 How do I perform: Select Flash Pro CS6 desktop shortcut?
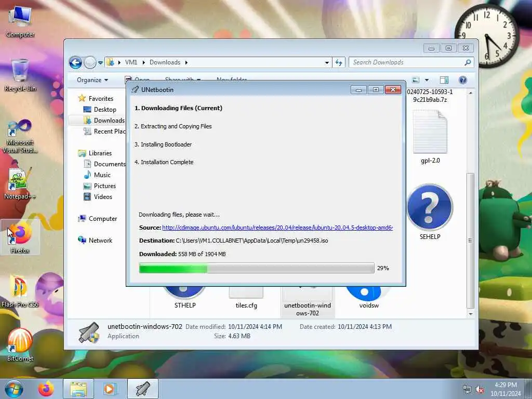(x=20, y=291)
